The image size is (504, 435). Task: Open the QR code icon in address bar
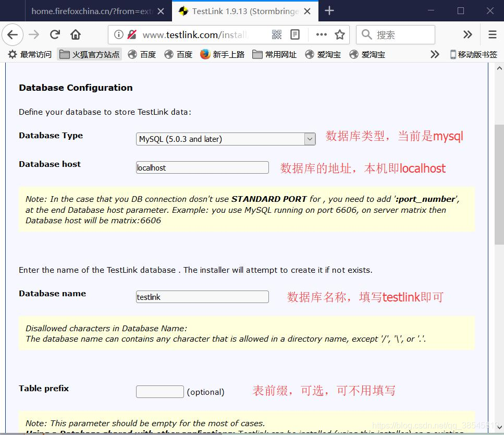276,34
